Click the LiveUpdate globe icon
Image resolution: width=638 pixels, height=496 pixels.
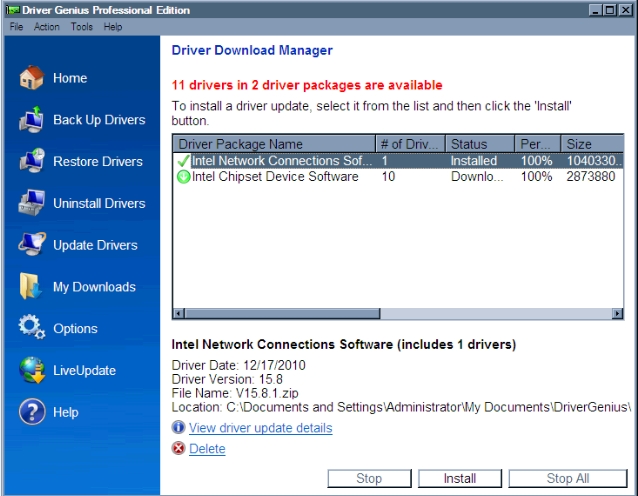pos(32,370)
